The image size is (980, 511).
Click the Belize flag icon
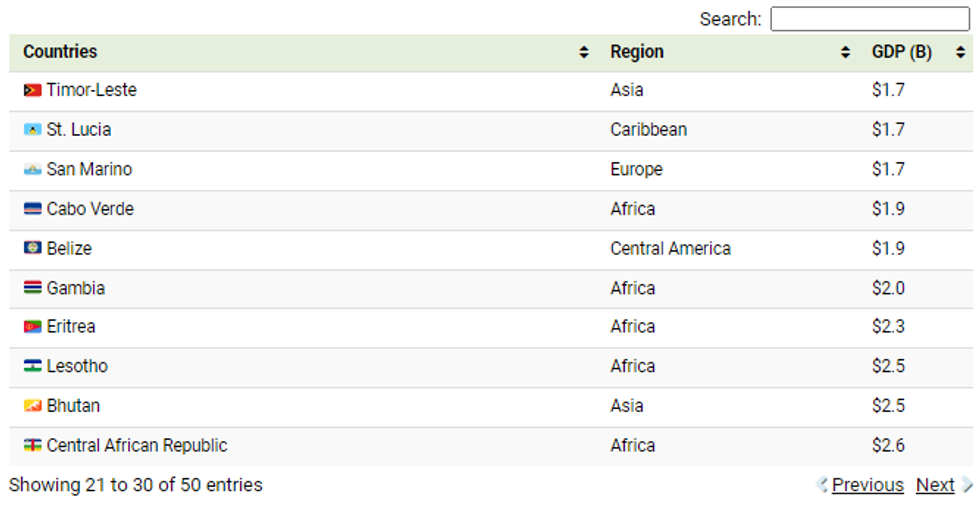(x=32, y=249)
